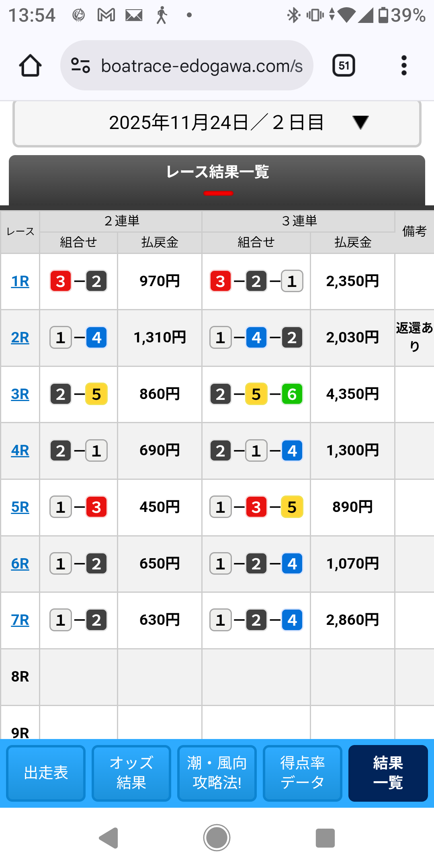
Task: Open the 得点率データ tab
Action: pyautogui.click(x=303, y=773)
